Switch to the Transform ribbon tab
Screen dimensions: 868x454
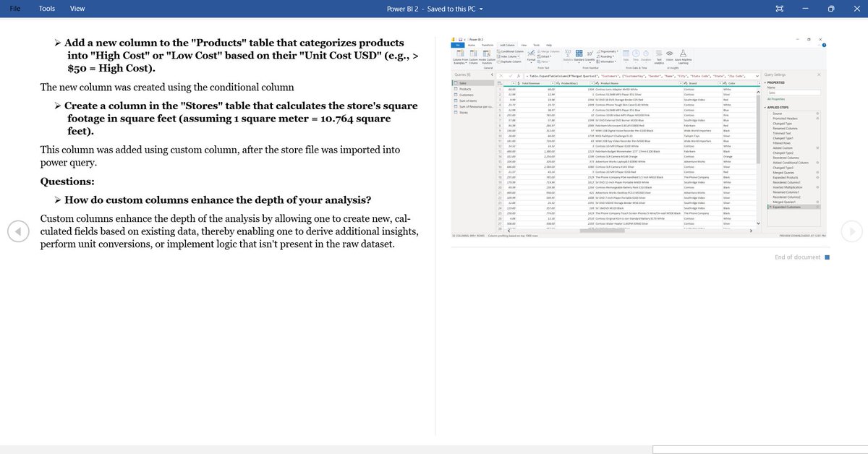coord(489,46)
